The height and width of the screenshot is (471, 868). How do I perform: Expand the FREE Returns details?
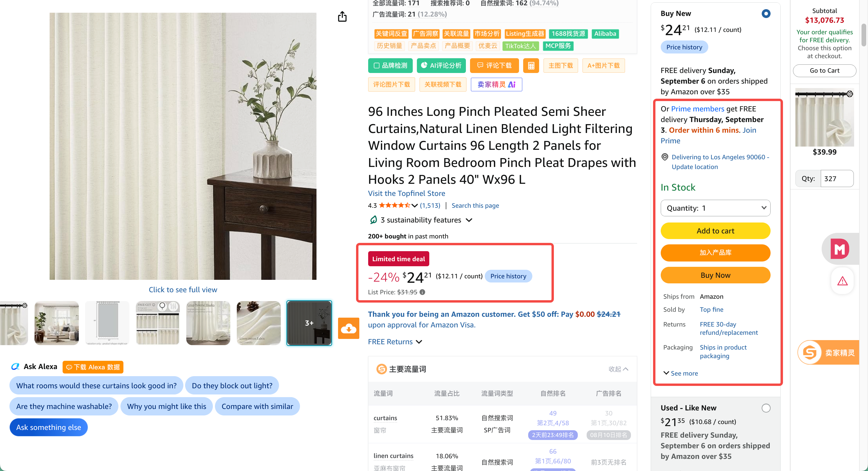click(395, 342)
